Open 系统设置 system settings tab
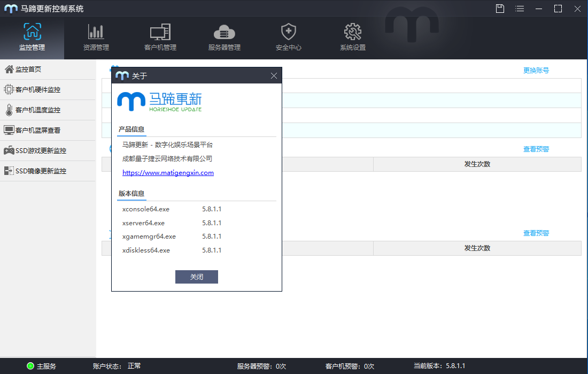Viewport: 588px width, 374px height. pos(352,37)
